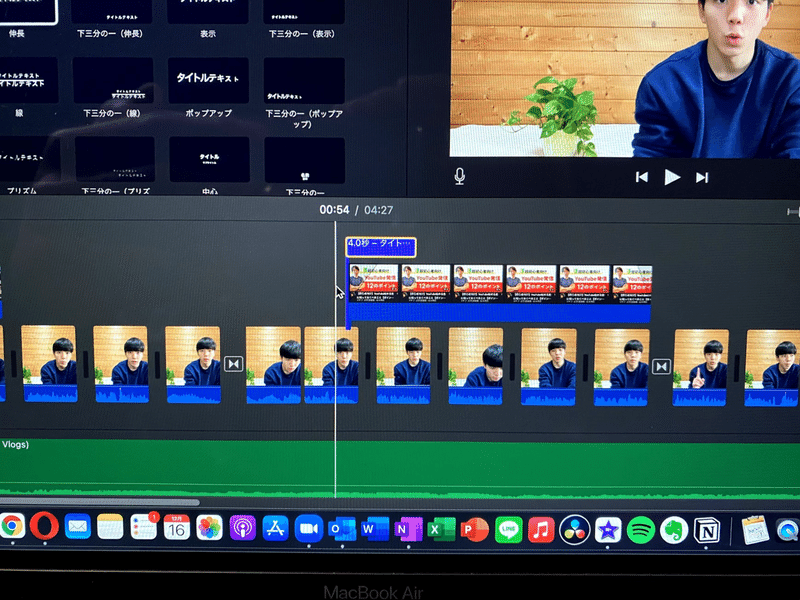Open the notepad document icon in Dock
The height and width of the screenshot is (600, 800).
(x=755, y=531)
